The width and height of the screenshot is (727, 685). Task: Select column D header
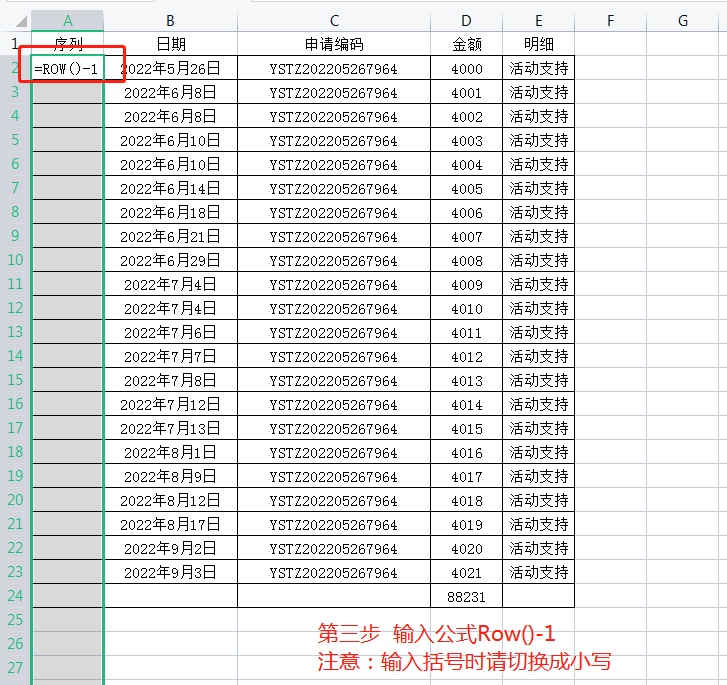[x=466, y=21]
